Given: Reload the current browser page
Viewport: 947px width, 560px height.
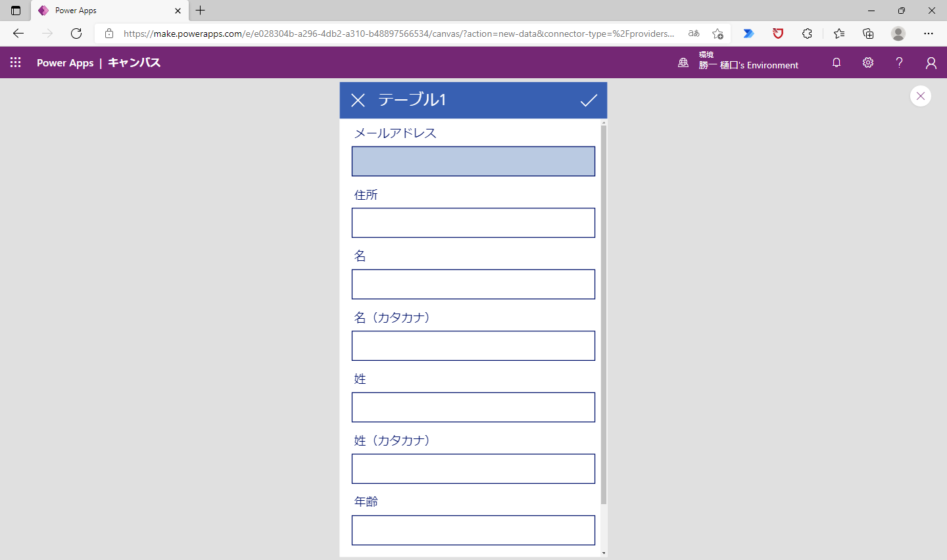Looking at the screenshot, I should click(76, 34).
